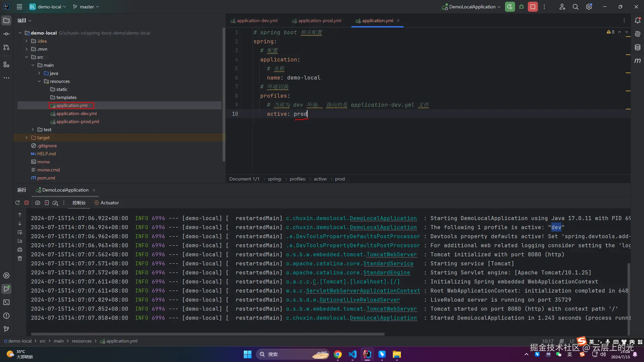The width and height of the screenshot is (644, 362).
Task: Switch to the Actuator tab
Action: point(109,203)
